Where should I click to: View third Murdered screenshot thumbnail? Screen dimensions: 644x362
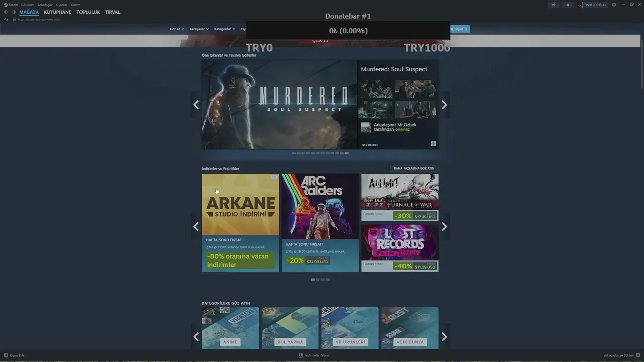click(x=376, y=109)
